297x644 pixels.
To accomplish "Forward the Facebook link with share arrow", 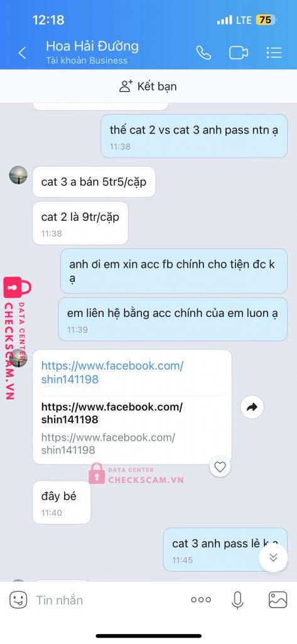I will (252, 407).
